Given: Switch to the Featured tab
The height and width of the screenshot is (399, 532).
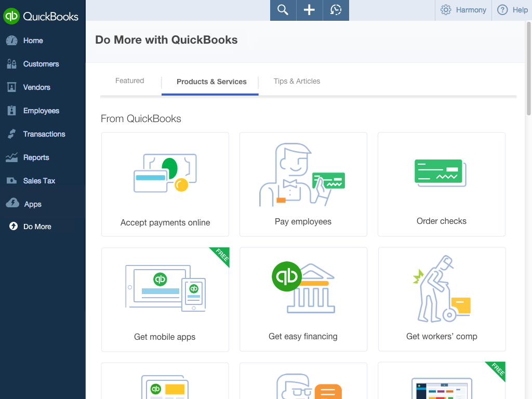Looking at the screenshot, I should 130,81.
